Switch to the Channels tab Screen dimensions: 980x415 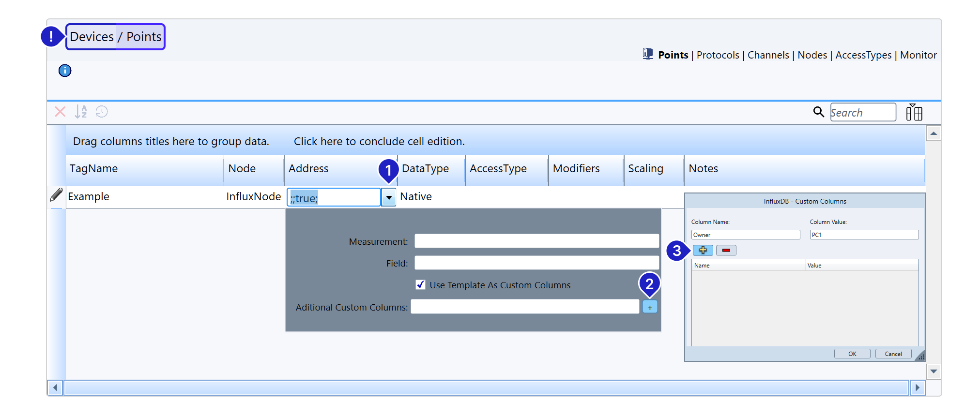pos(768,55)
